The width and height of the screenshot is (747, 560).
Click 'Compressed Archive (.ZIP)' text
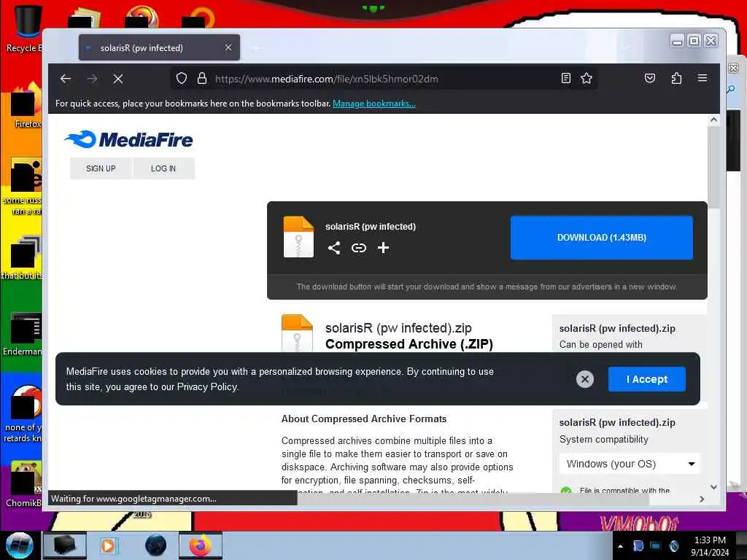point(409,344)
